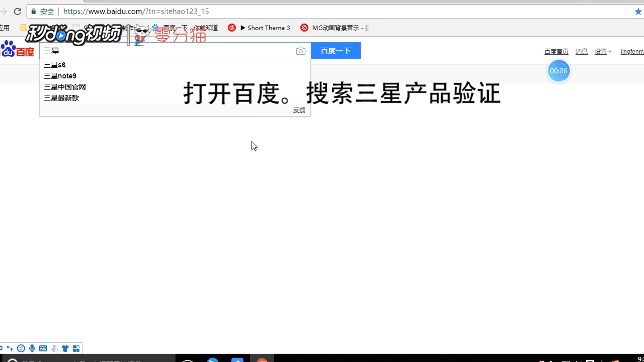Open image search via the camera icon
Viewport: 644px width, 362px height.
click(x=301, y=51)
